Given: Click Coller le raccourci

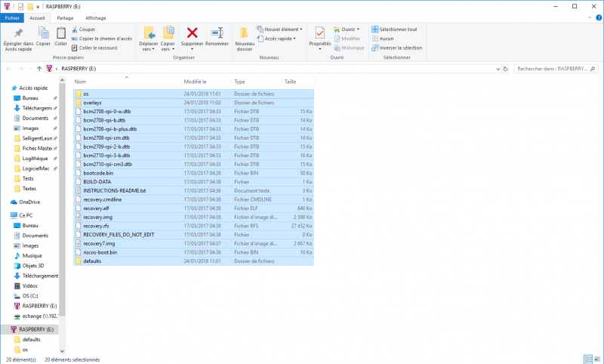Looking at the screenshot, I should pos(95,48).
